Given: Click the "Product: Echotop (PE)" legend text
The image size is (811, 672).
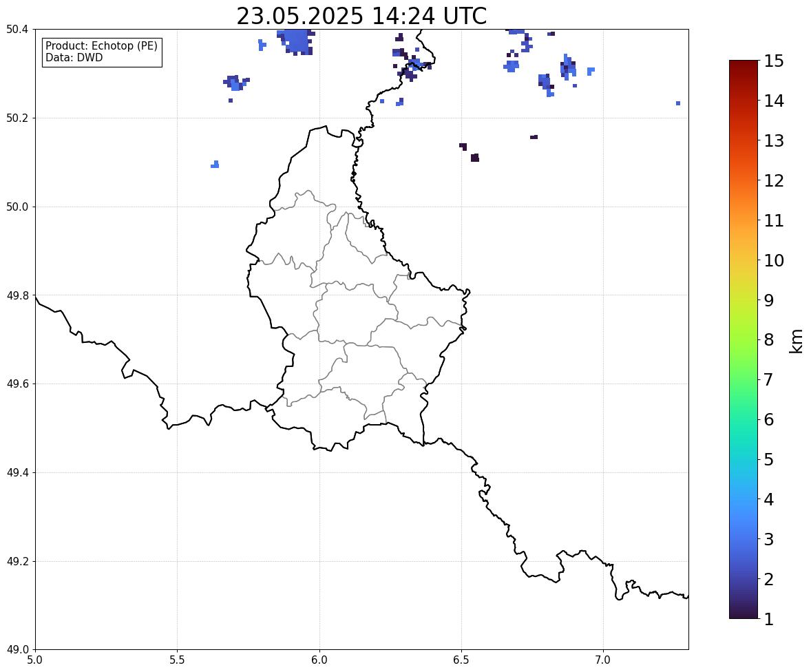Looking at the screenshot, I should [101, 45].
